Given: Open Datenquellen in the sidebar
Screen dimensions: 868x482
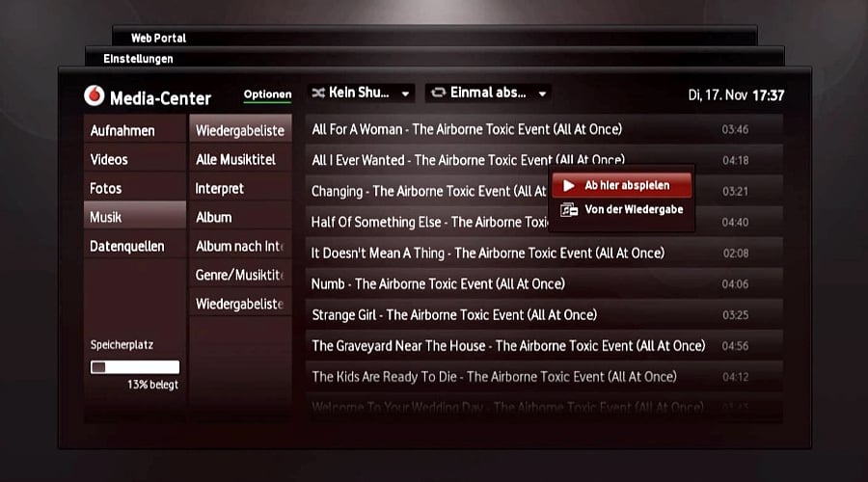Looking at the screenshot, I should [x=127, y=246].
